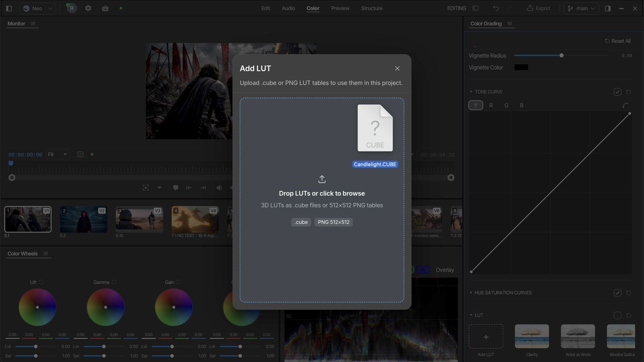Viewport: 644px width, 362px height.
Task: Click the Add LUT plus tile
Action: click(x=486, y=336)
